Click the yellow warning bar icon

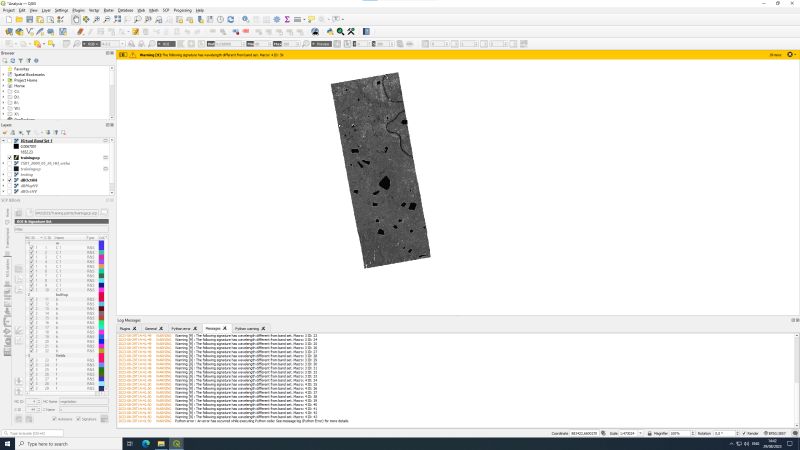(x=133, y=55)
